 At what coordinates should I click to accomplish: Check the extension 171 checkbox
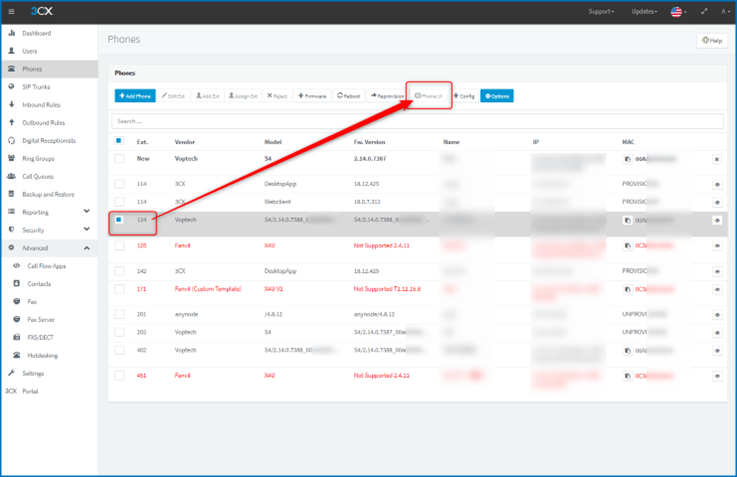119,289
